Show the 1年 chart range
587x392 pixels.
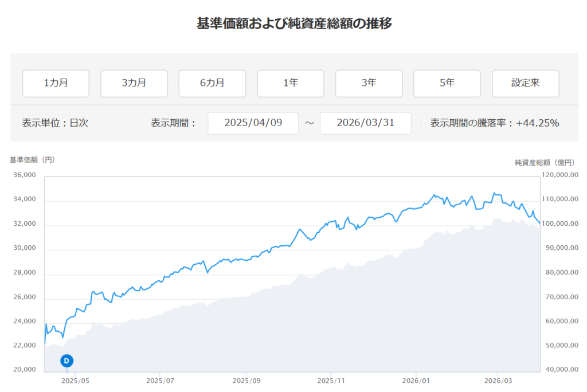[291, 83]
